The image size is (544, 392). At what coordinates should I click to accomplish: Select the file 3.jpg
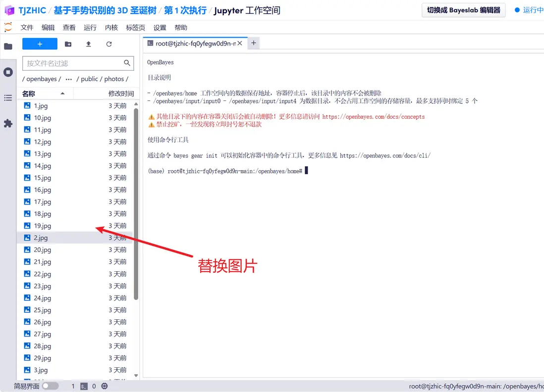(75, 370)
